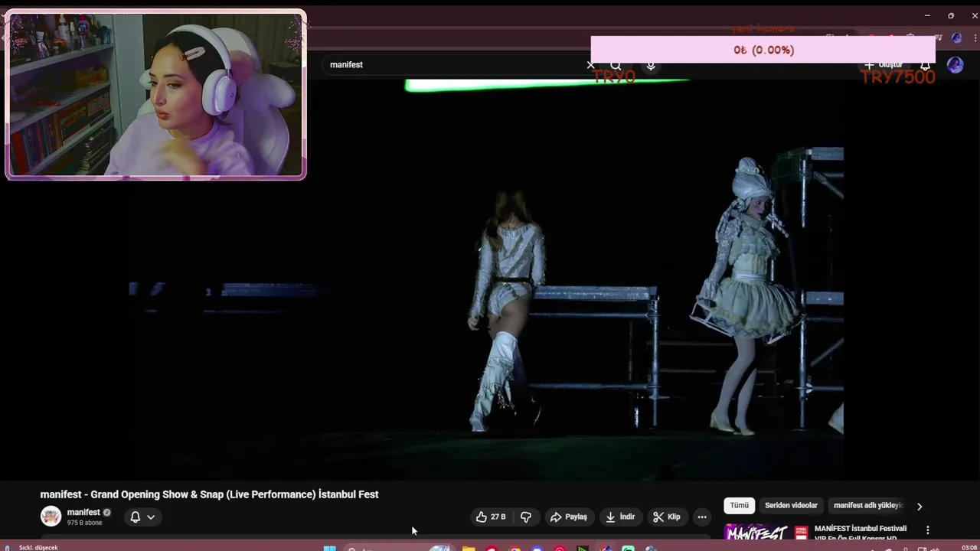The height and width of the screenshot is (551, 980).
Task: Click the dislike thumbs-down icon
Action: 526,517
